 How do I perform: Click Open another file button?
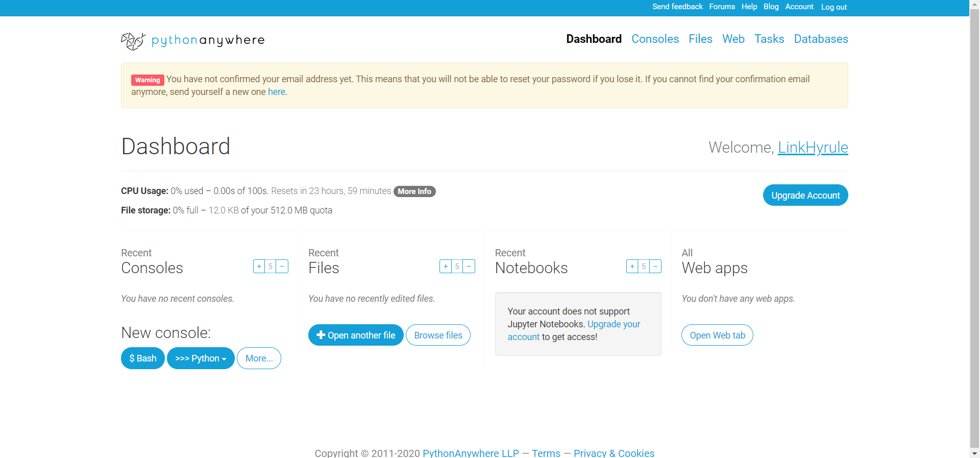tap(356, 335)
